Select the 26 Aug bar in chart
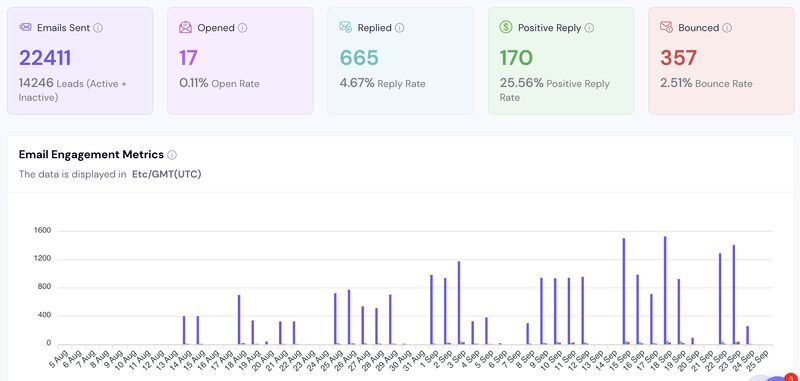 pos(349,317)
